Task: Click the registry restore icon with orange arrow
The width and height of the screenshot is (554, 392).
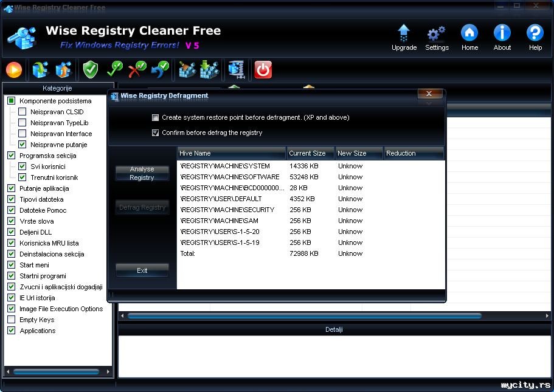Action: pyautogui.click(x=64, y=69)
